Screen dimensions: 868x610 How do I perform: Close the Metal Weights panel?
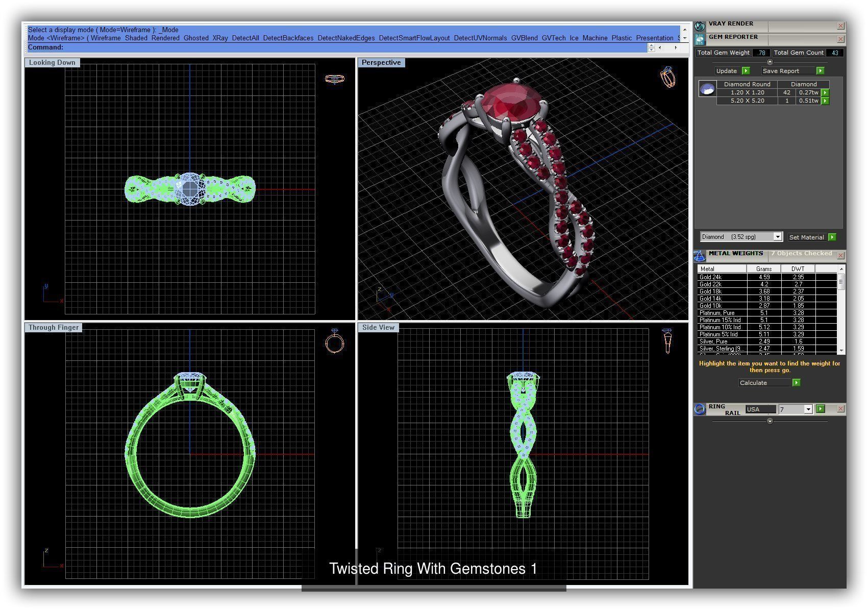[840, 255]
